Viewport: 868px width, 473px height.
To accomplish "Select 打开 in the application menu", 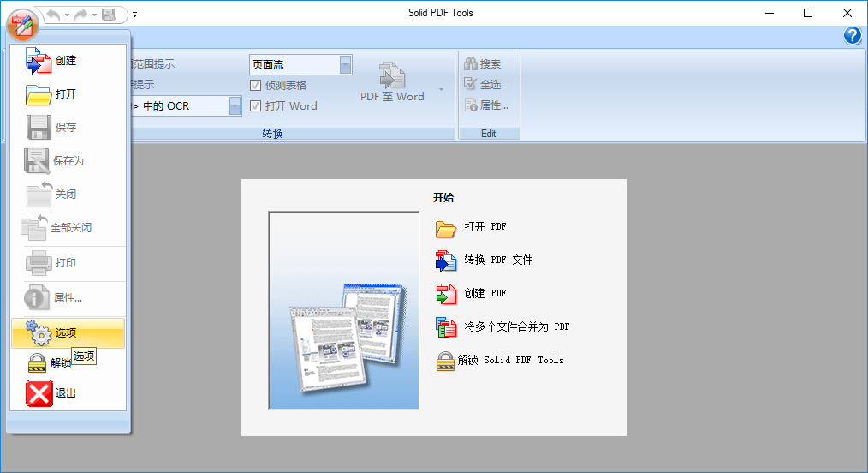I will click(68, 94).
